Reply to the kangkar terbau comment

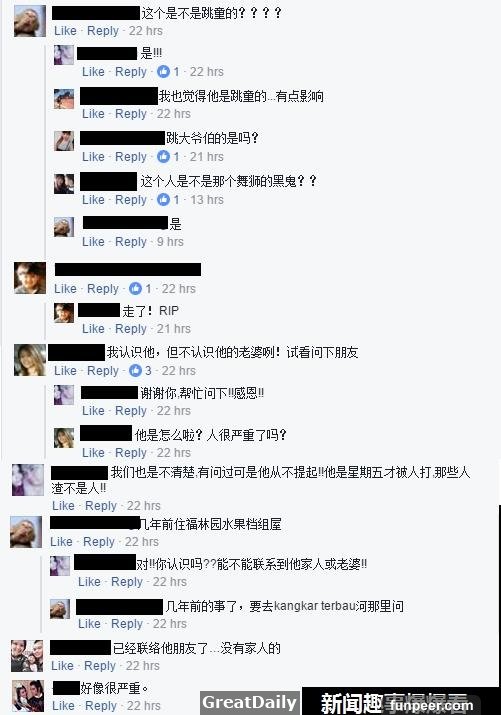click(x=127, y=623)
